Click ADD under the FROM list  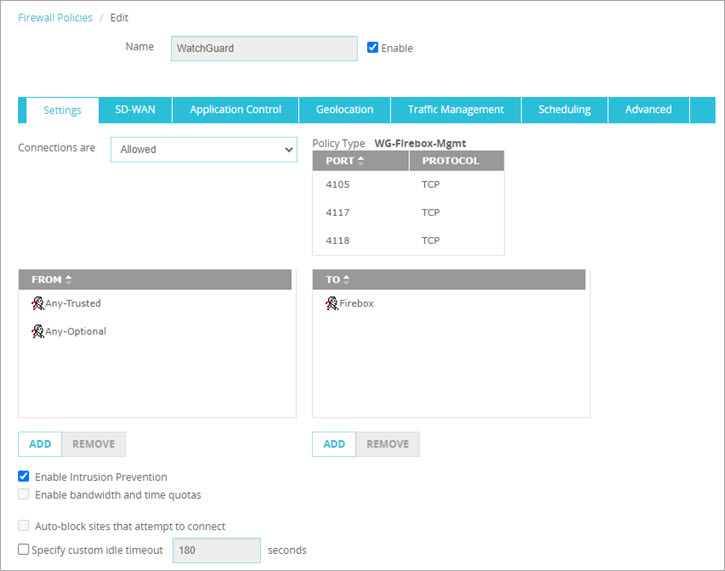click(40, 444)
